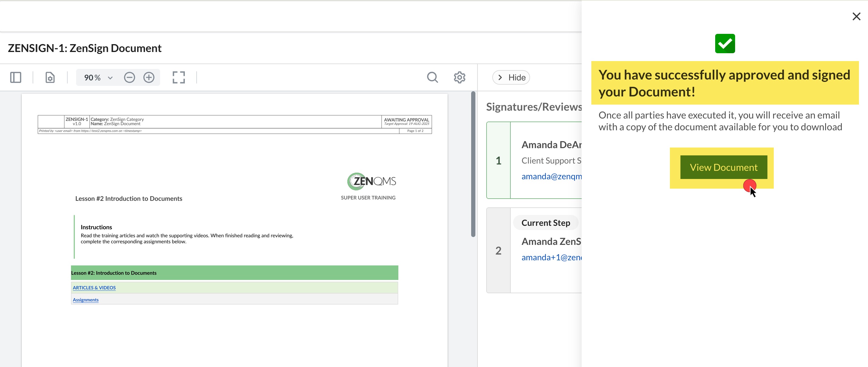Screen dimensions: 868x367
Task: Click 'Category: ZenSign Category' header text
Action: coord(117,119)
